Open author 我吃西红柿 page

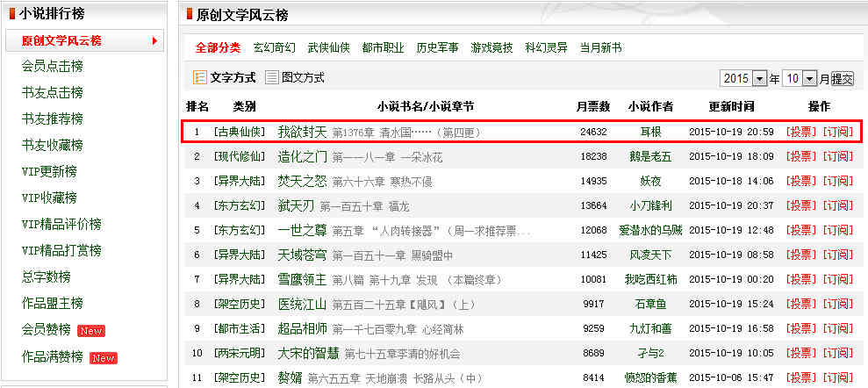pos(650,279)
